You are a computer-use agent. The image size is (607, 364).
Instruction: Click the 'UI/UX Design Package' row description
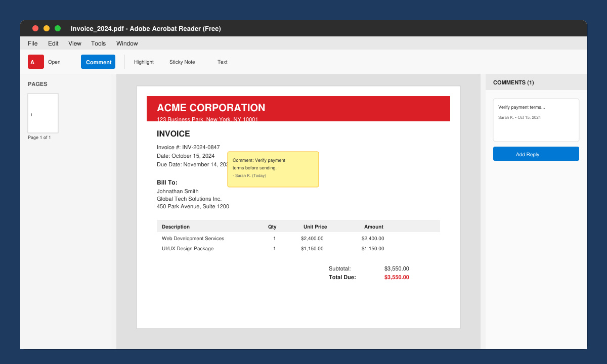tap(188, 248)
